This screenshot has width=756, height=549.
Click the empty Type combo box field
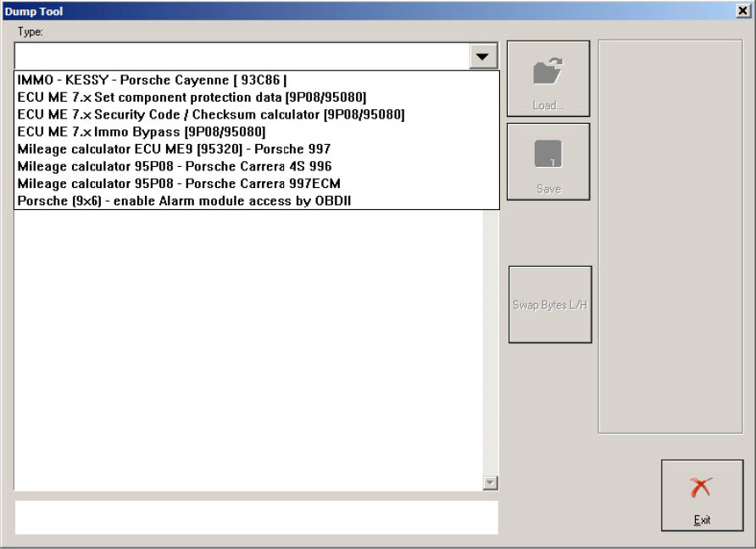coord(242,56)
